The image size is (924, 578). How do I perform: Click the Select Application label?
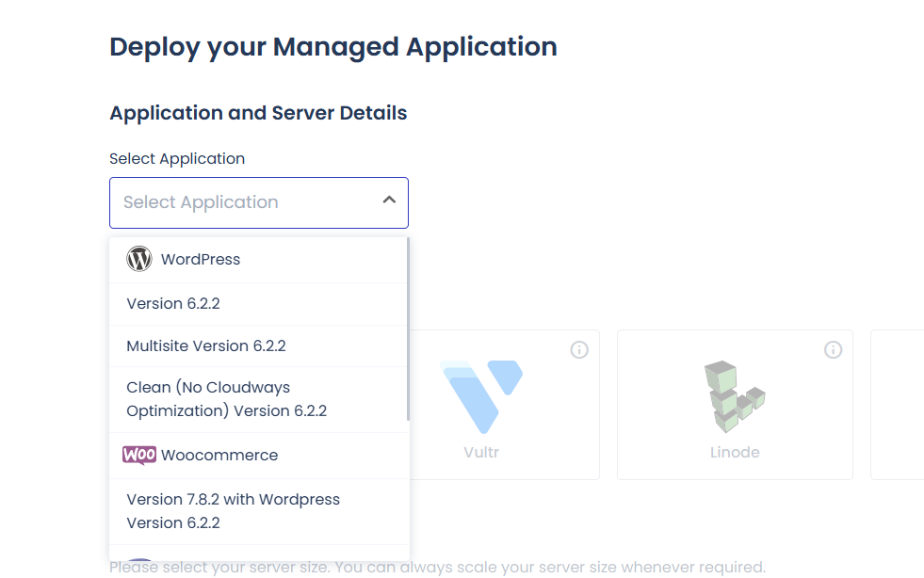177,159
